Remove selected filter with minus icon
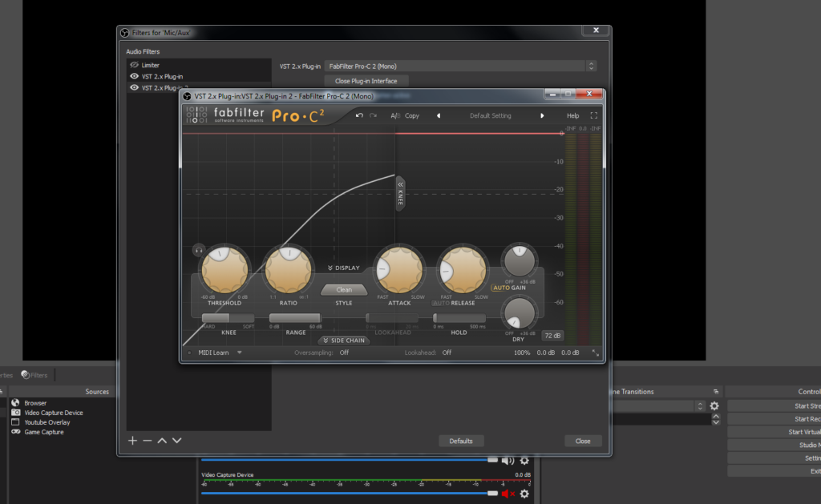 [x=148, y=441]
